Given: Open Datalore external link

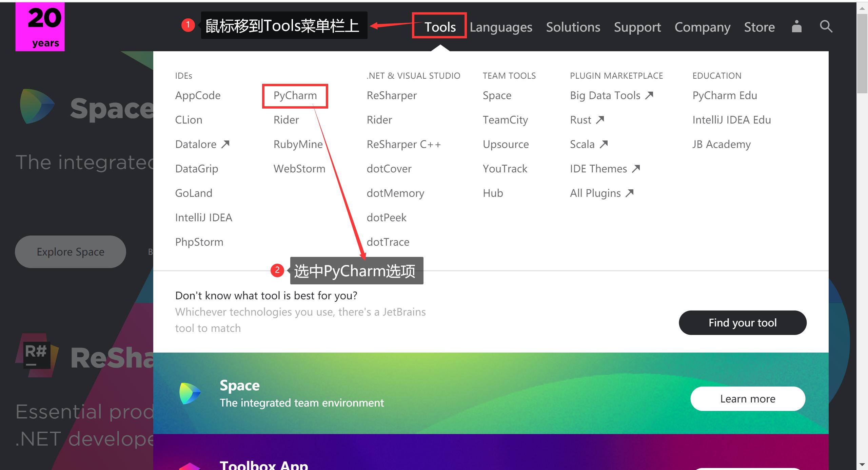Looking at the screenshot, I should (202, 144).
